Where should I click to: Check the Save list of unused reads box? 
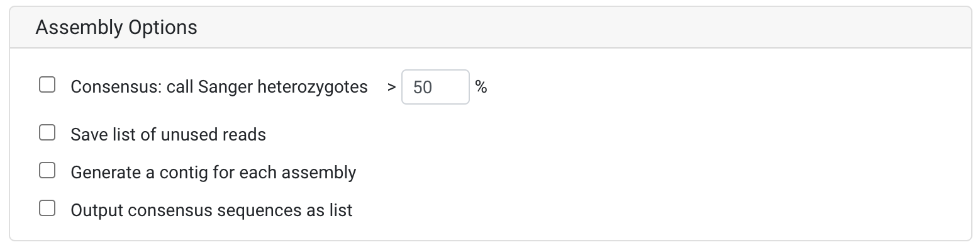point(47,132)
